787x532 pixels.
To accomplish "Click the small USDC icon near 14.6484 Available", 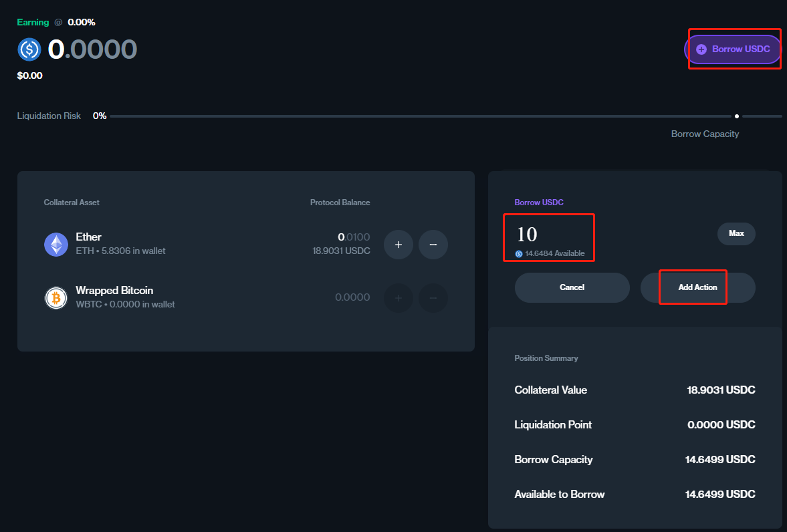I will pyautogui.click(x=519, y=254).
